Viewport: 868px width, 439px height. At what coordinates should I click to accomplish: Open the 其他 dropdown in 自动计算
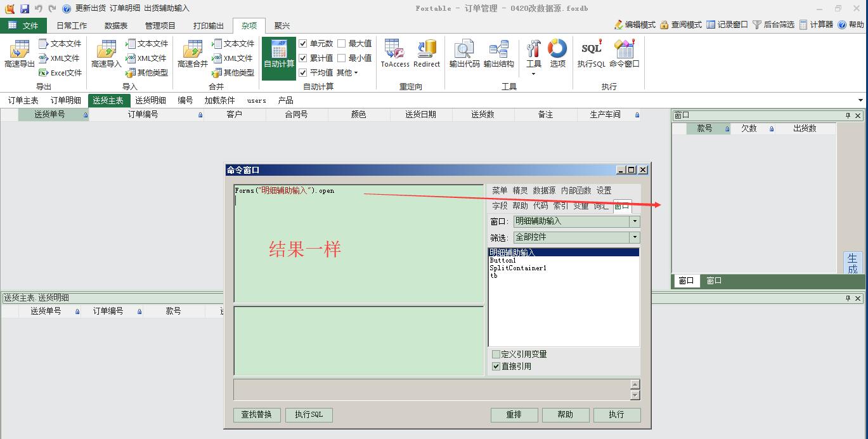tap(347, 73)
